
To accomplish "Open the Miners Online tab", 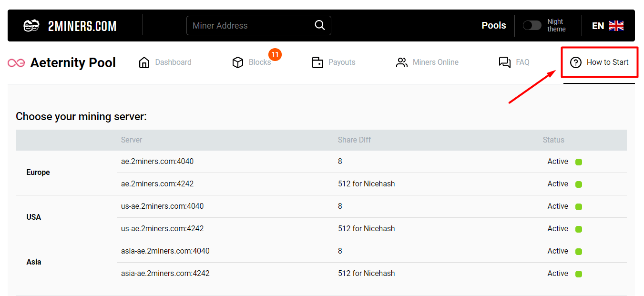I will pos(435,62).
